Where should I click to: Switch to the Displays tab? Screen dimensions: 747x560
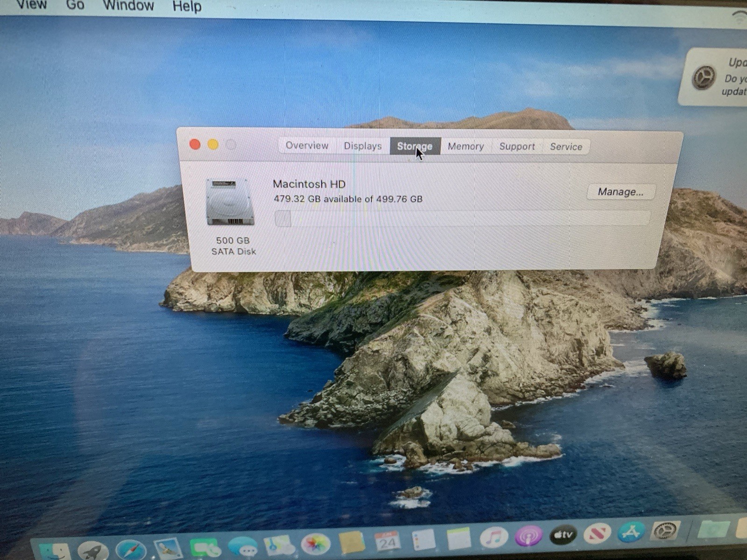pos(363,146)
